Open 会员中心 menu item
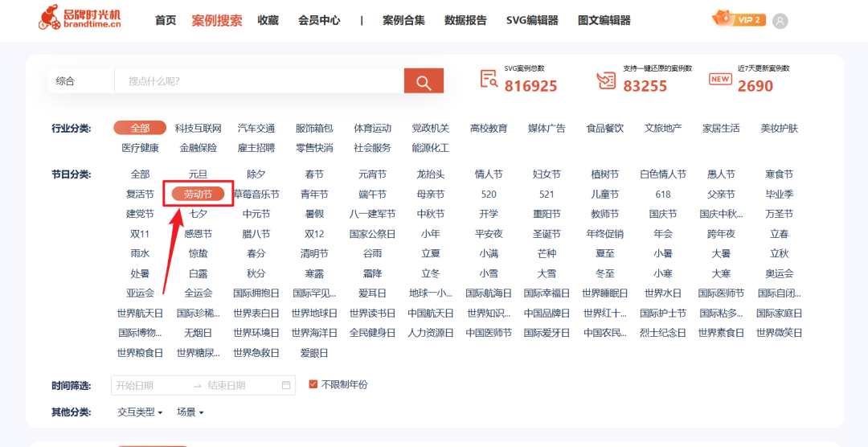Image resolution: width=868 pixels, height=447 pixels. pos(319,20)
